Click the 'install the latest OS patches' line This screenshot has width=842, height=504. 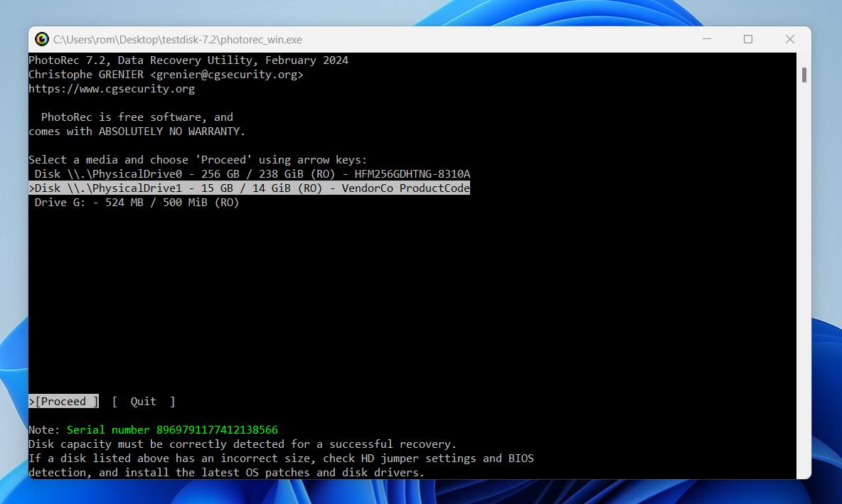227,472
